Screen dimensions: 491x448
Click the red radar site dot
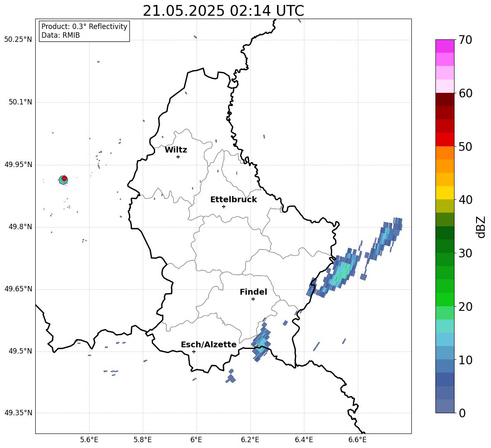64,179
